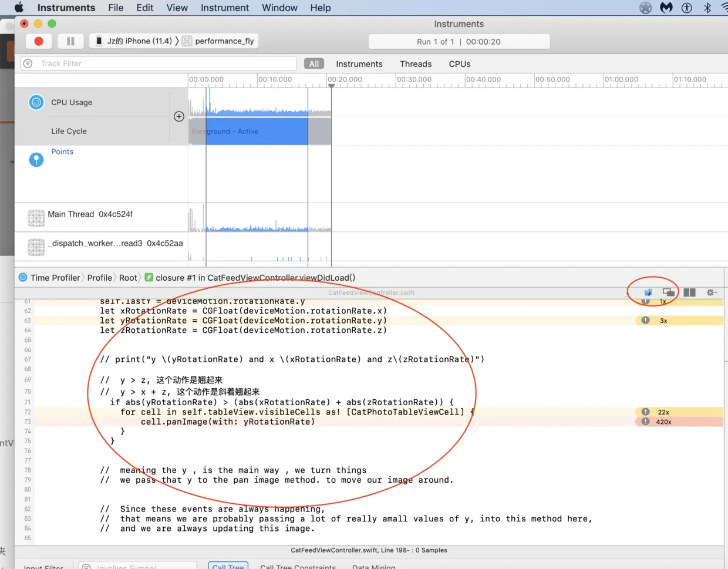Click the round menu bar icon left of Malwarebytes
This screenshot has width=728, height=569.
[x=645, y=8]
